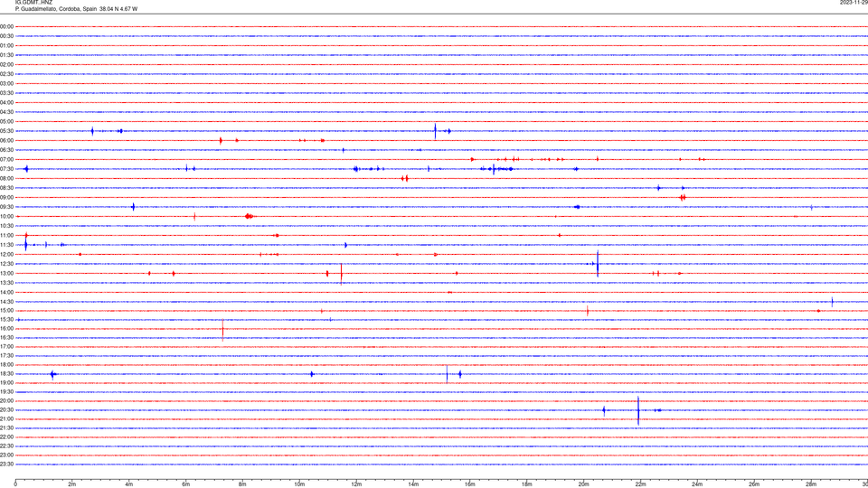Click the tall blue spike on the 12:30 trace
The image size is (868, 488).
pyautogui.click(x=598, y=264)
